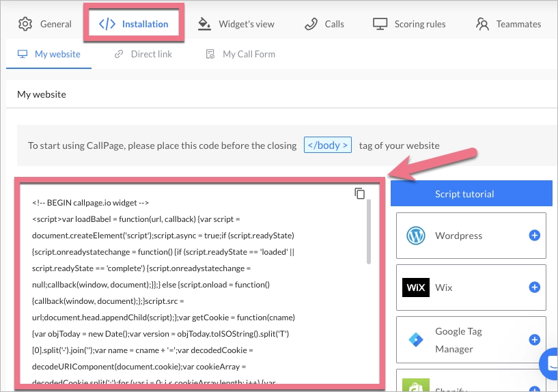Open the Google Tag Manager card
This screenshot has width=558, height=392.
coord(471,339)
